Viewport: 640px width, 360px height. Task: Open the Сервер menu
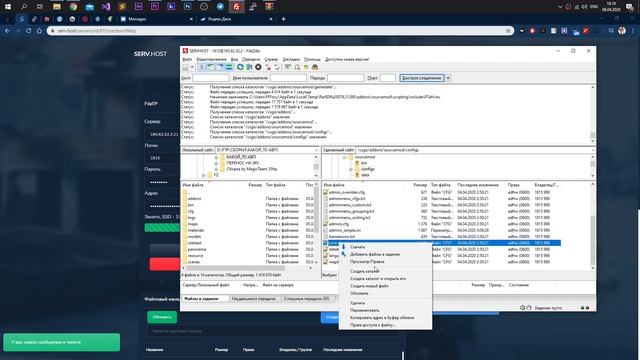click(271, 60)
